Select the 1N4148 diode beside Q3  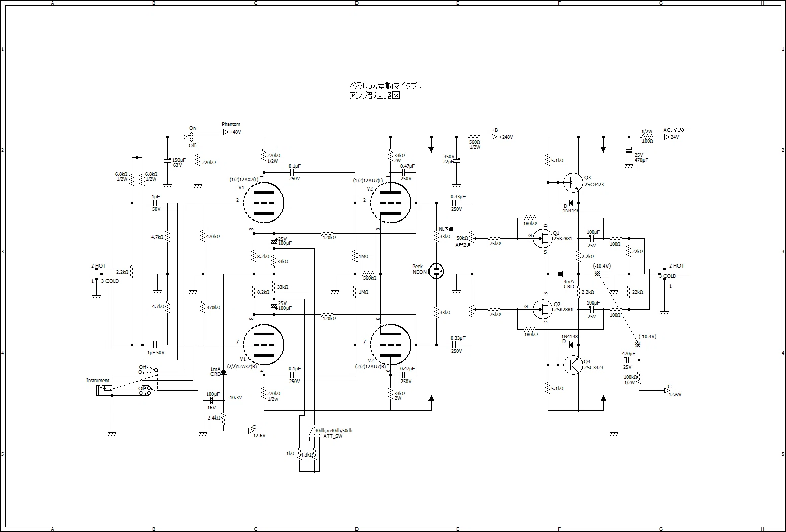[570, 204]
